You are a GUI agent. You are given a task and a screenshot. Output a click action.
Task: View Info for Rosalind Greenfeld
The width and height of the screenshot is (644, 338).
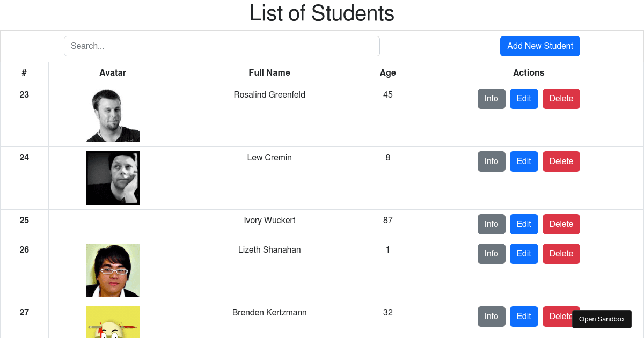[x=492, y=99]
